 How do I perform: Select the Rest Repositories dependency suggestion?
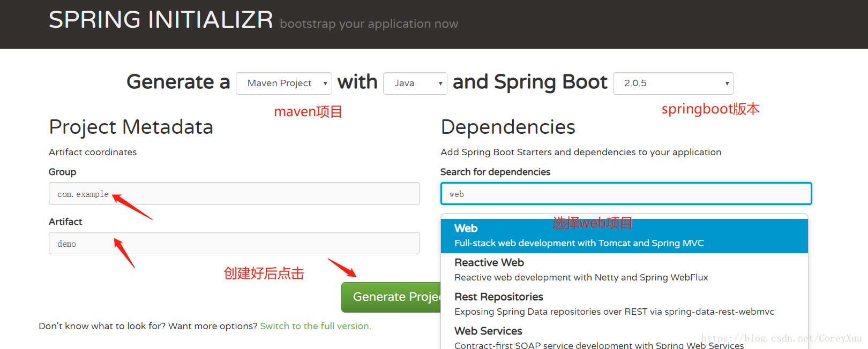pyautogui.click(x=624, y=304)
